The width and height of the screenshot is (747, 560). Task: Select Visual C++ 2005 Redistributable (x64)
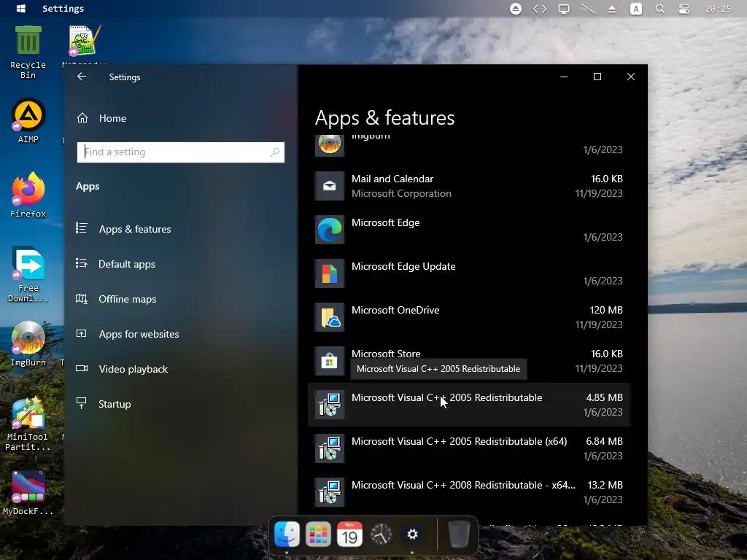point(469,448)
